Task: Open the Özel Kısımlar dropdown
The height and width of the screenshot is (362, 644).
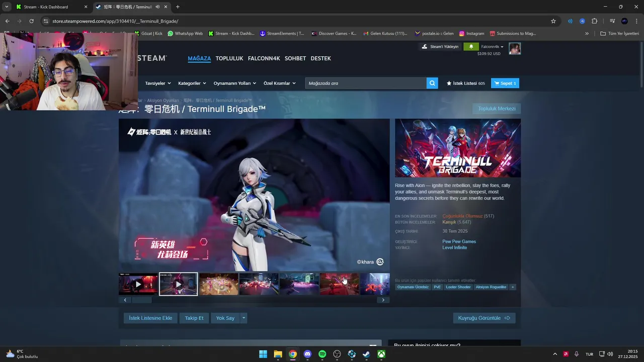Action: click(280, 83)
